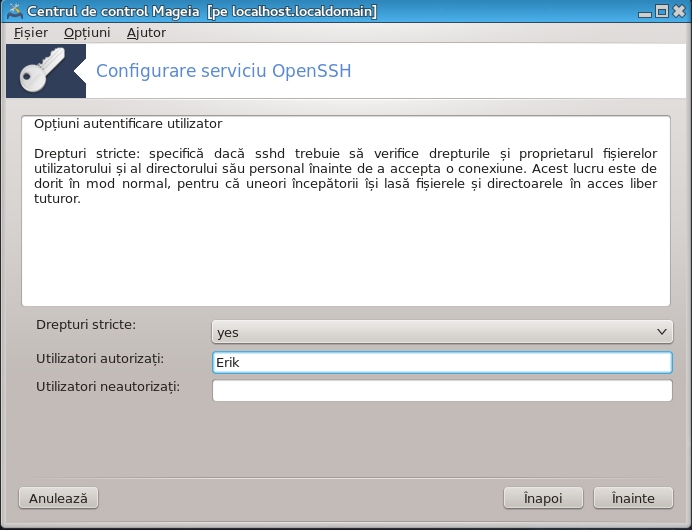
Task: Open the Ajutor menu
Action: point(146,33)
